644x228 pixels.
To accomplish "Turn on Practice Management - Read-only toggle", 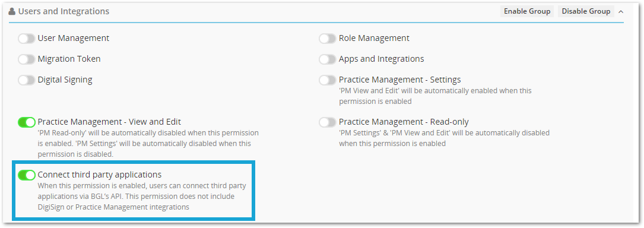I will coord(328,122).
